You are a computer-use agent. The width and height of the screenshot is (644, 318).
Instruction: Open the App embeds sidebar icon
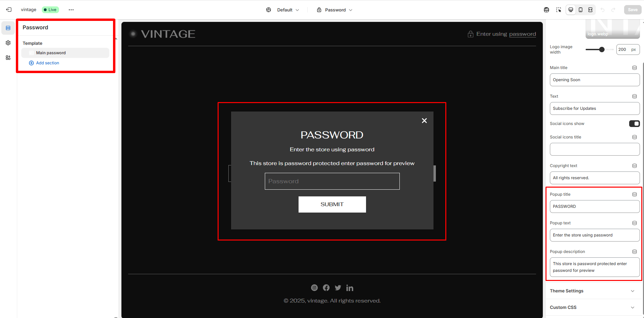8,58
